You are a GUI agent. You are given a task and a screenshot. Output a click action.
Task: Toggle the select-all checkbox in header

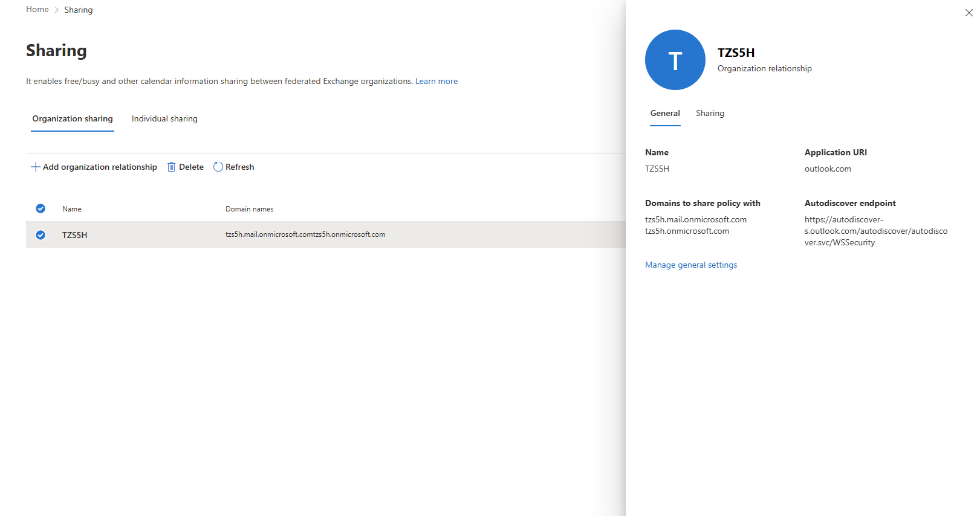coord(41,208)
